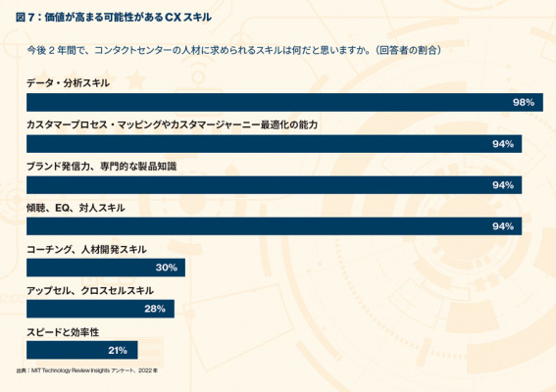
Task: Click the MIT Technology Review source note
Action: coord(87,370)
